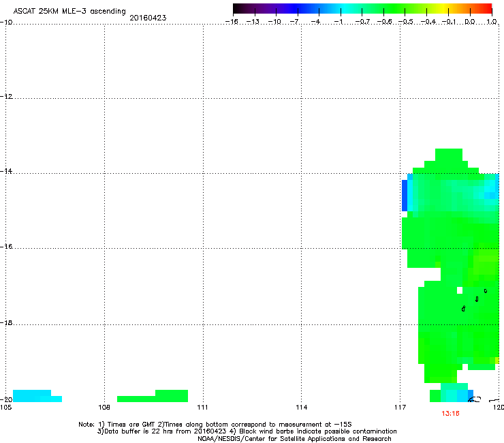Click the cyan section of the color bar
Viewport: 504px width, 443px height.
345,9
